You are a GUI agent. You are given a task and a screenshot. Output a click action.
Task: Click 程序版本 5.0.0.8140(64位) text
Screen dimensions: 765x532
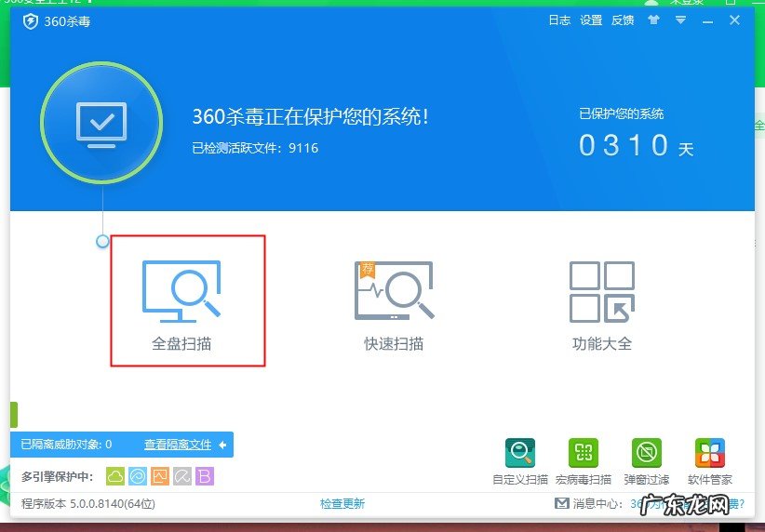pos(88,504)
